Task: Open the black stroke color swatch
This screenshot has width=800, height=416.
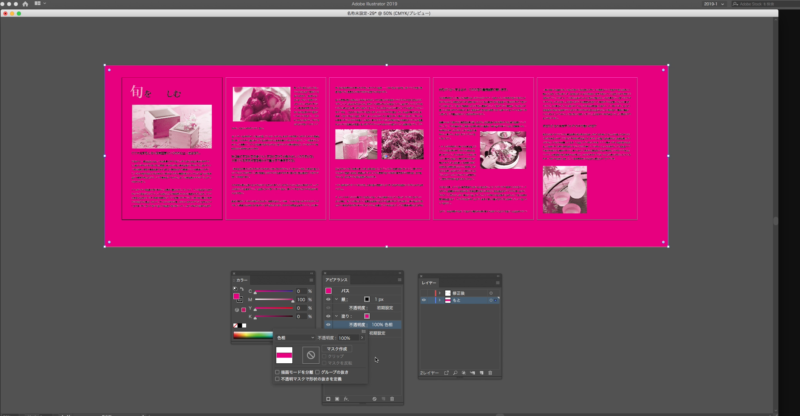Action: coord(366,299)
